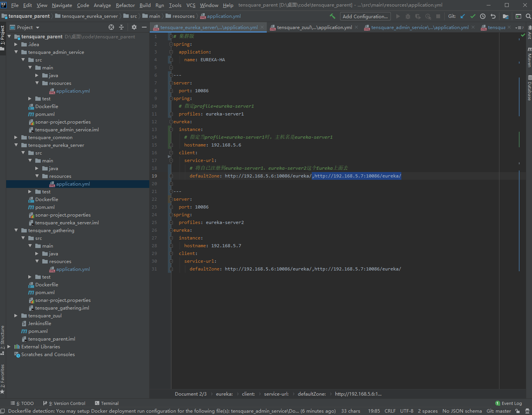Open Project panel gear settings icon

134,27
